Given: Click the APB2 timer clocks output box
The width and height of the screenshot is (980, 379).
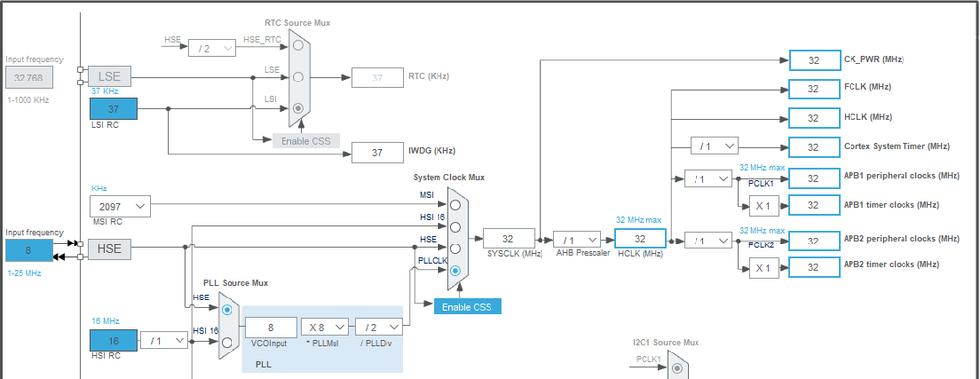Looking at the screenshot, I should point(814,267).
